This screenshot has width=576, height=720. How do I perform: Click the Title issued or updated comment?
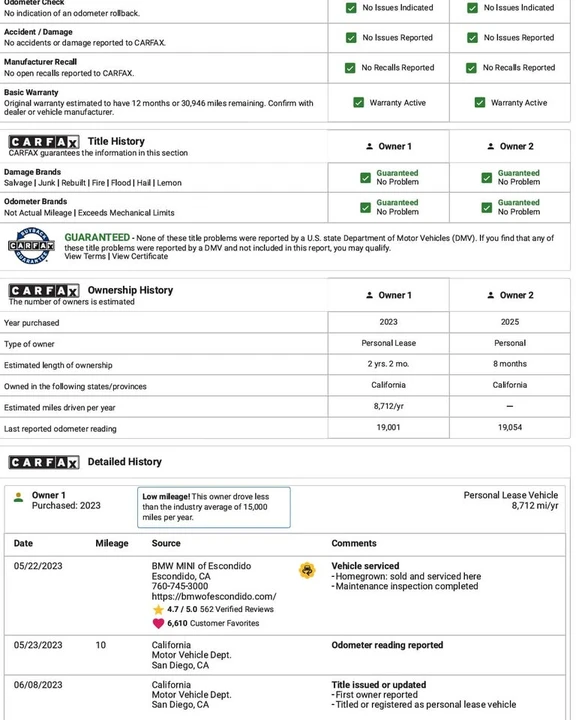coord(379,685)
